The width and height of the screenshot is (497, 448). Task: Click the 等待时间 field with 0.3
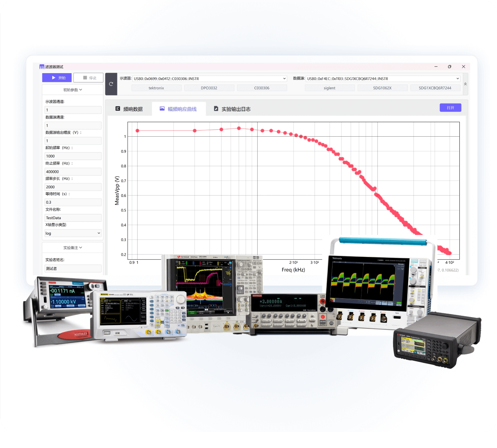point(73,202)
